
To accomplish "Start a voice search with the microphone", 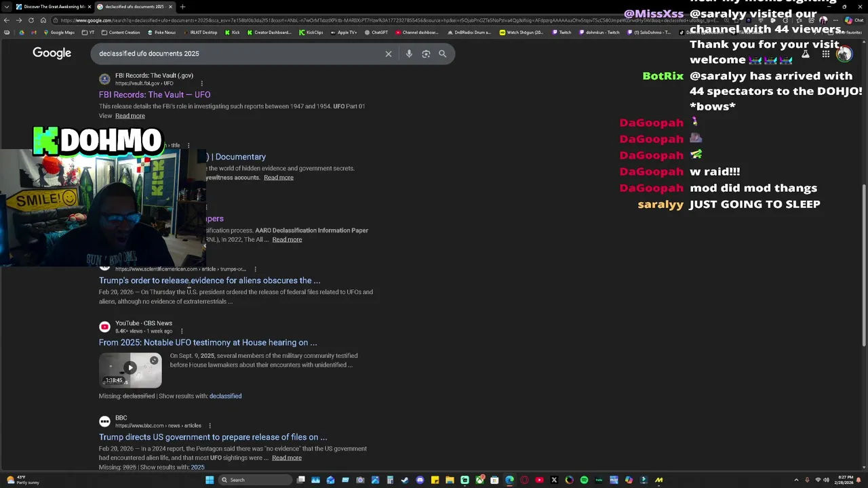I will pos(409,54).
